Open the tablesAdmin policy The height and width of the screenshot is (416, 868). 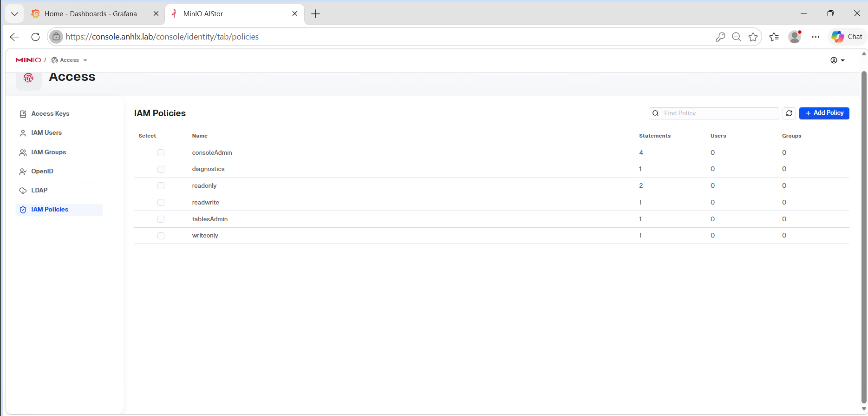[x=210, y=219]
